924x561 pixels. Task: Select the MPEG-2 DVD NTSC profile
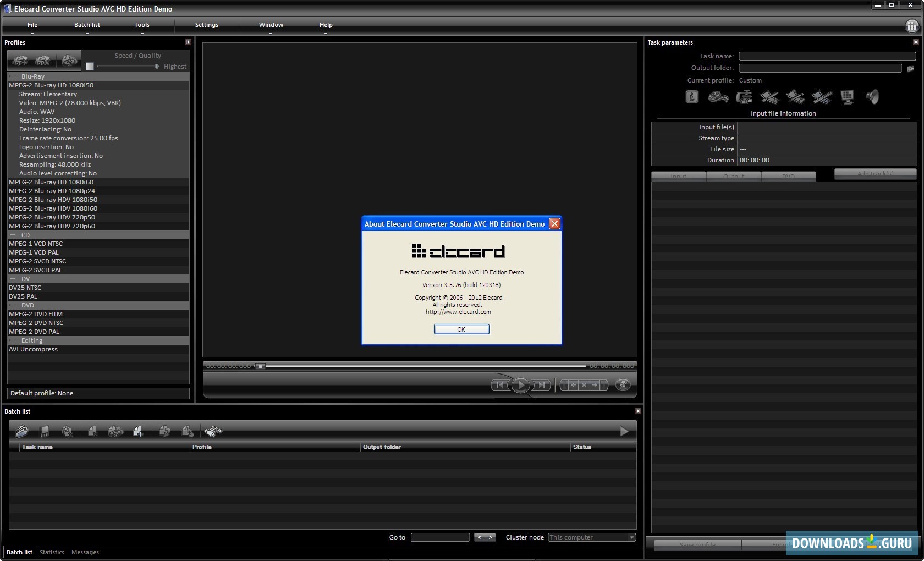[x=98, y=323]
